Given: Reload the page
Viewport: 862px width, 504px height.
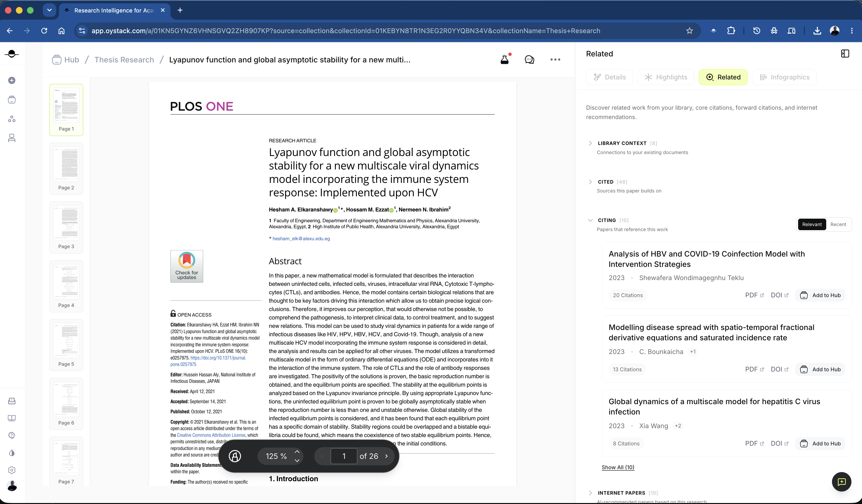Looking at the screenshot, I should 44,31.
